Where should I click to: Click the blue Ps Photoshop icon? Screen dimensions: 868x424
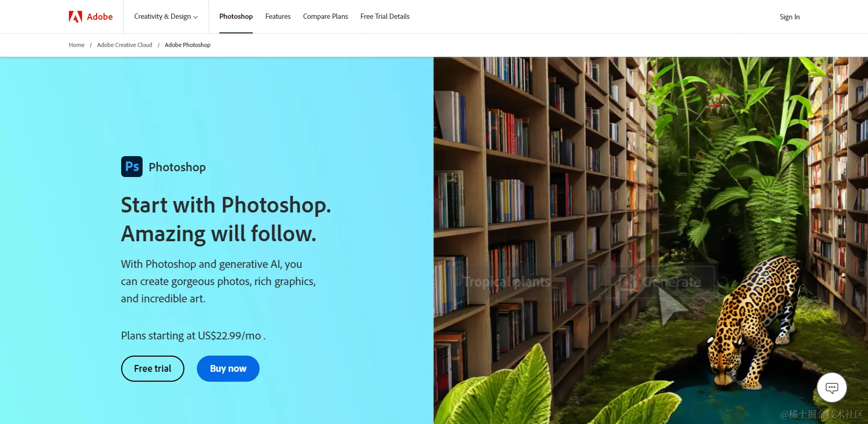132,167
